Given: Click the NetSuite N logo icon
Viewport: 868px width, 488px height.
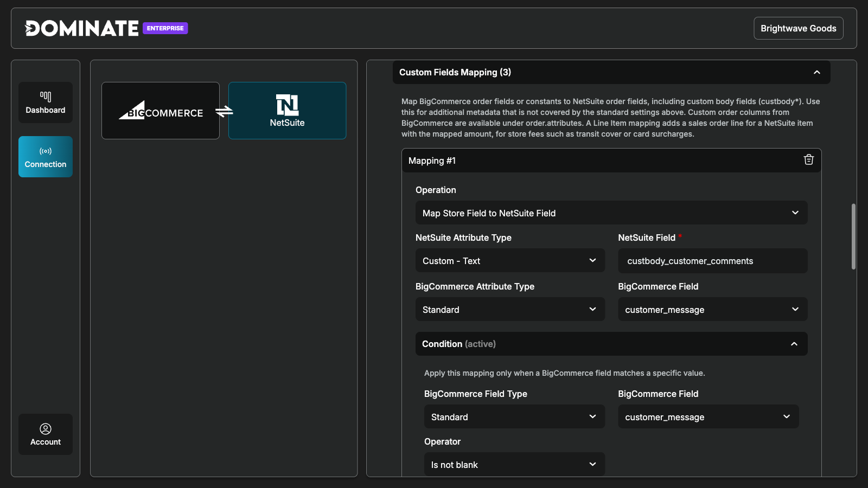Looking at the screenshot, I should tap(287, 105).
